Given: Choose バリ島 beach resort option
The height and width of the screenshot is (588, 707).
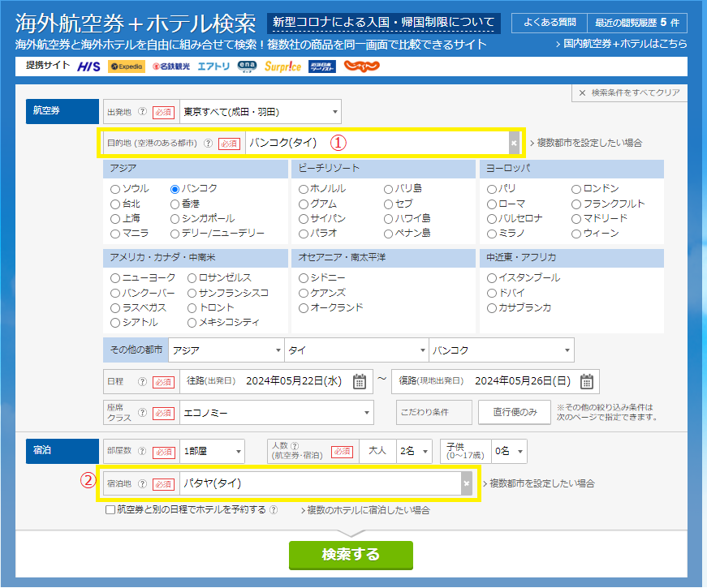Looking at the screenshot, I should click(388, 189).
